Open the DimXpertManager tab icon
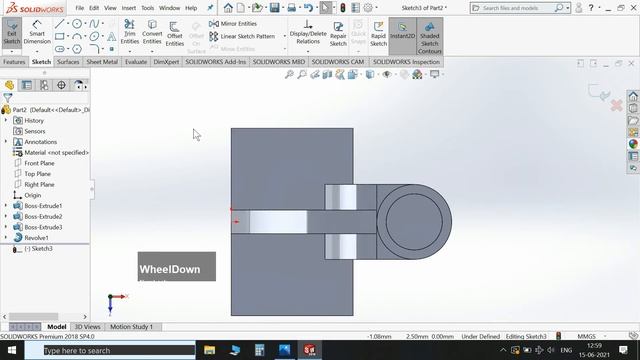Screen dimensions: 640x360 click(x=61, y=85)
